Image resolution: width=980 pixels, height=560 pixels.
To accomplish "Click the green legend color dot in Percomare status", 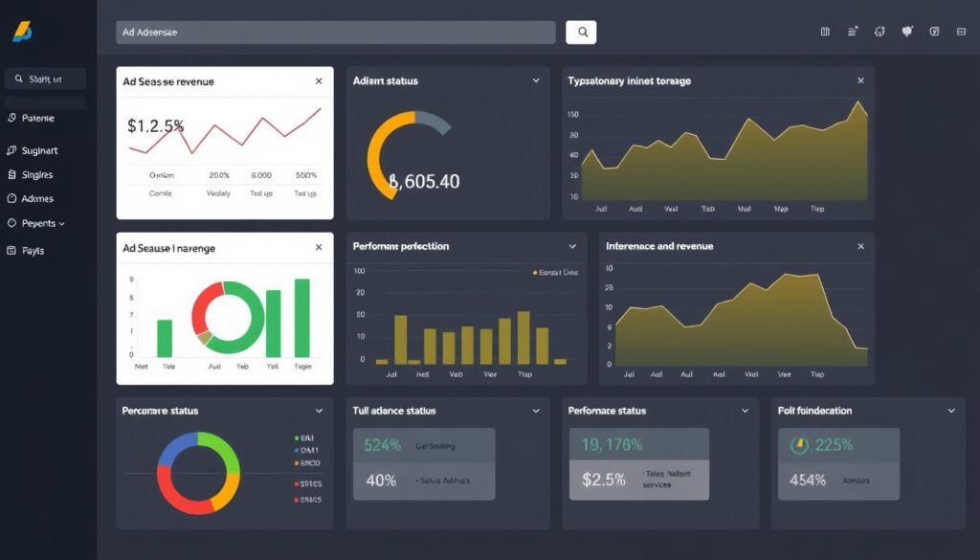I will (297, 437).
